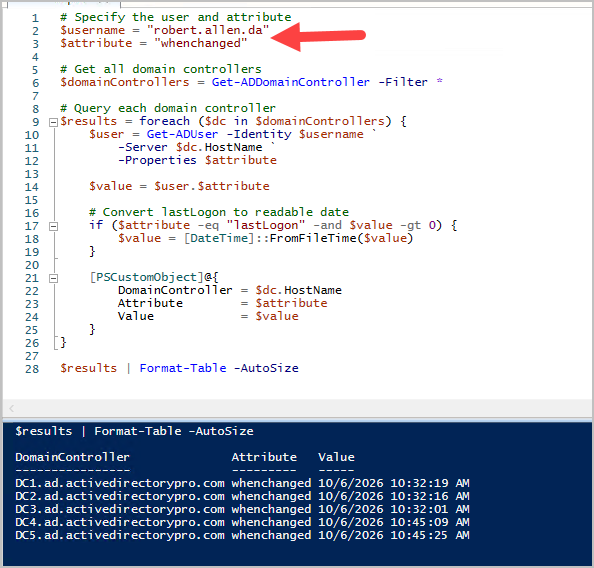
Task: Click $domainControllers variable on line 6
Action: pos(125,82)
